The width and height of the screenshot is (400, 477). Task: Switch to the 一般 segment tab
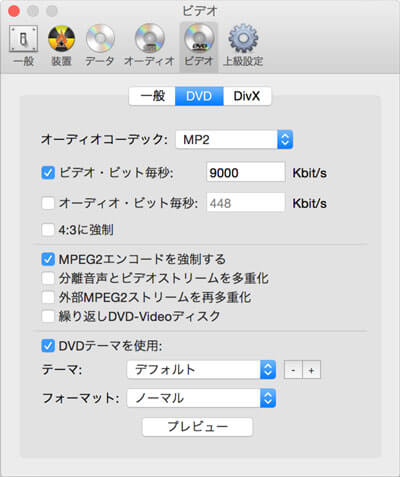[x=152, y=96]
